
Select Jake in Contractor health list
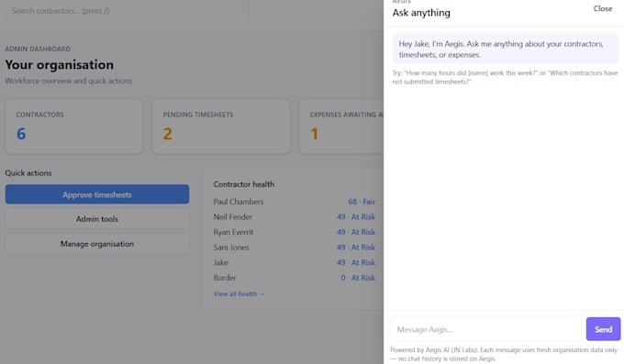pyautogui.click(x=220, y=262)
